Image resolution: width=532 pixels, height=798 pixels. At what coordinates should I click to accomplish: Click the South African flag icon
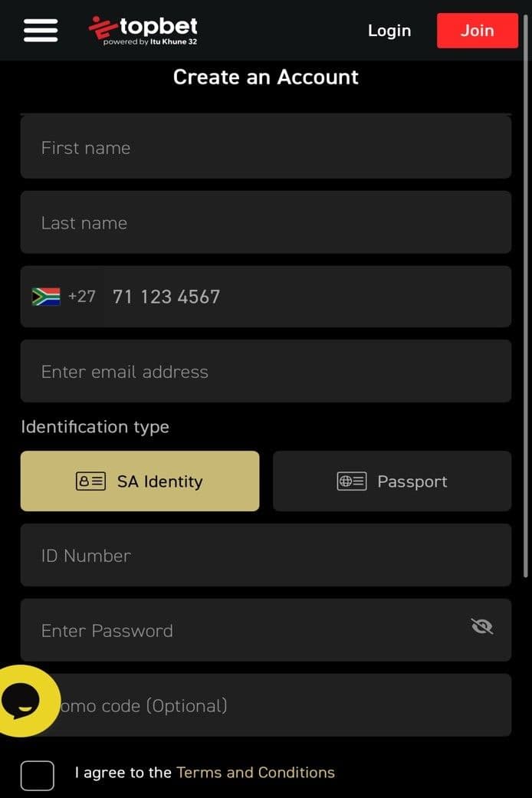pos(48,297)
